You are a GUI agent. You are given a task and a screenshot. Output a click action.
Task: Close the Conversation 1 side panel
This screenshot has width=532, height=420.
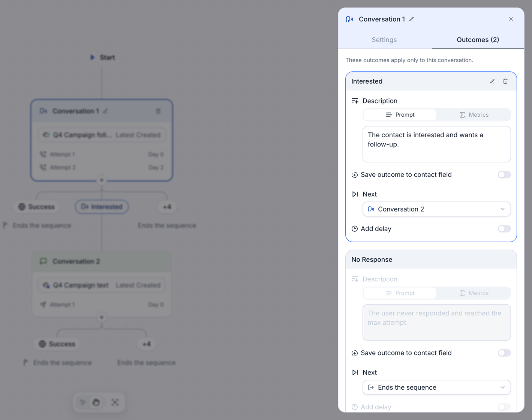point(511,19)
